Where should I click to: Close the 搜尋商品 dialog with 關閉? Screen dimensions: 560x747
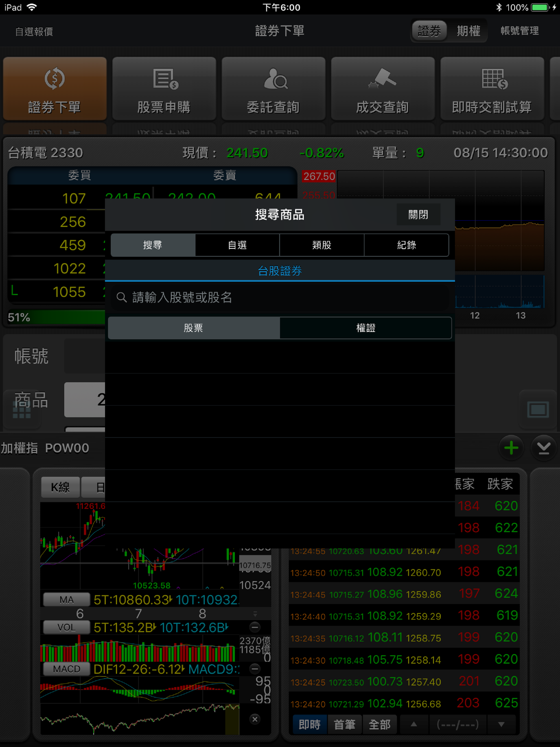(x=418, y=214)
